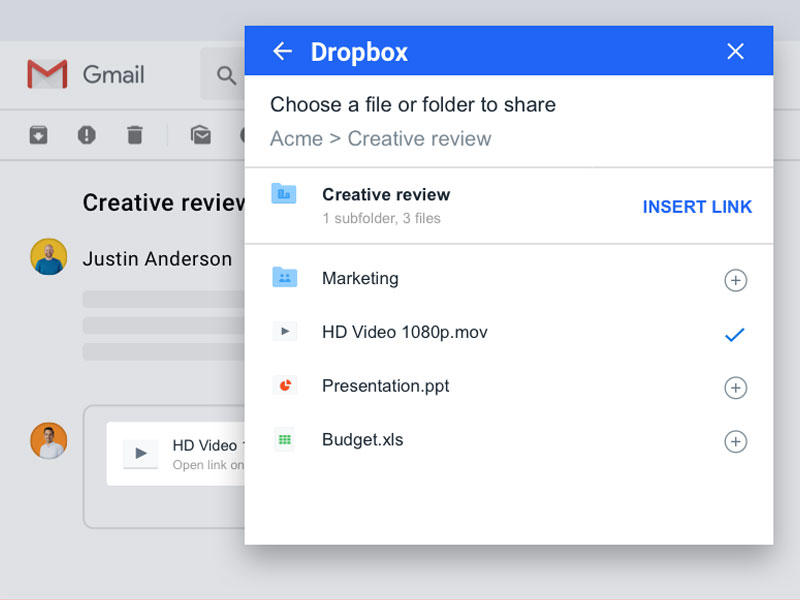This screenshot has width=800, height=600.
Task: Add Budget.xls using its plus icon
Action: coord(735,441)
